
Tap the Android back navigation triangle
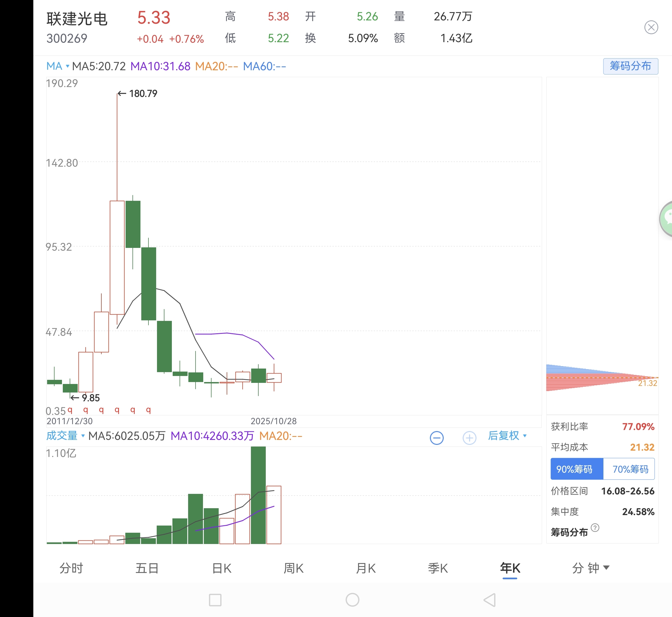(489, 600)
